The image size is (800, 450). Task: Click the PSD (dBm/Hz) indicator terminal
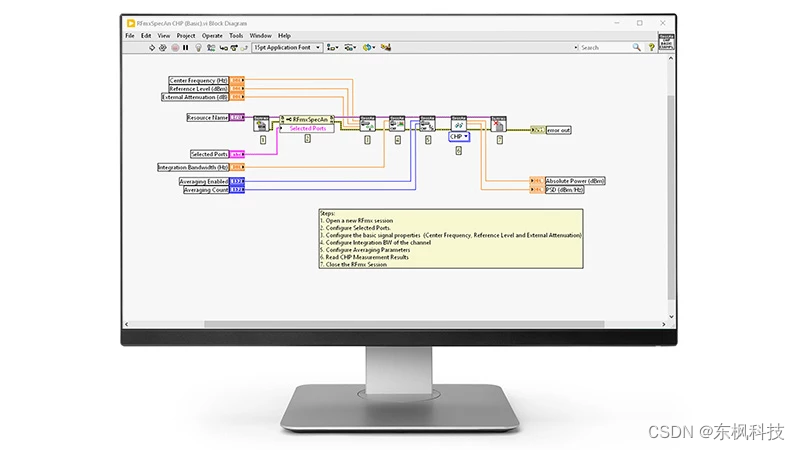point(537,190)
